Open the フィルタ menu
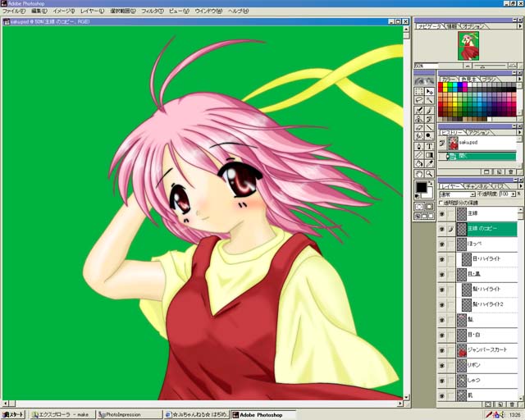 pyautogui.click(x=153, y=11)
